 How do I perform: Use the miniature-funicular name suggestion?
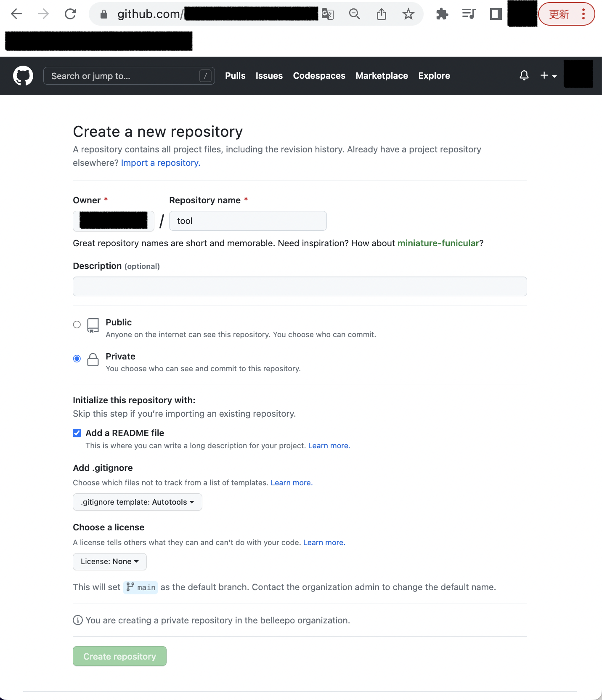[x=438, y=243]
